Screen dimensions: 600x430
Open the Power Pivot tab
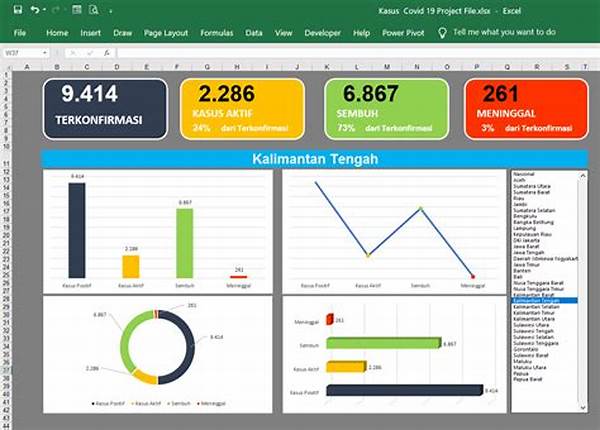[x=403, y=32]
